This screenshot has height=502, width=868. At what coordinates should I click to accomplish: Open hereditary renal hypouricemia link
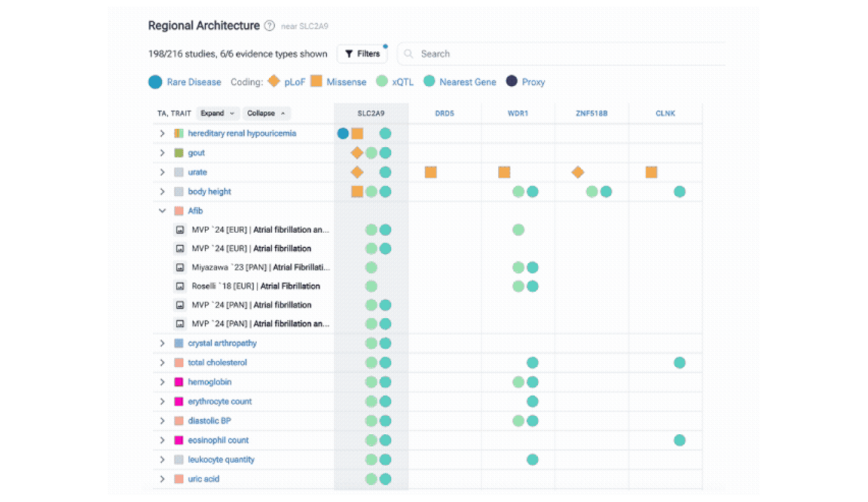[242, 133]
